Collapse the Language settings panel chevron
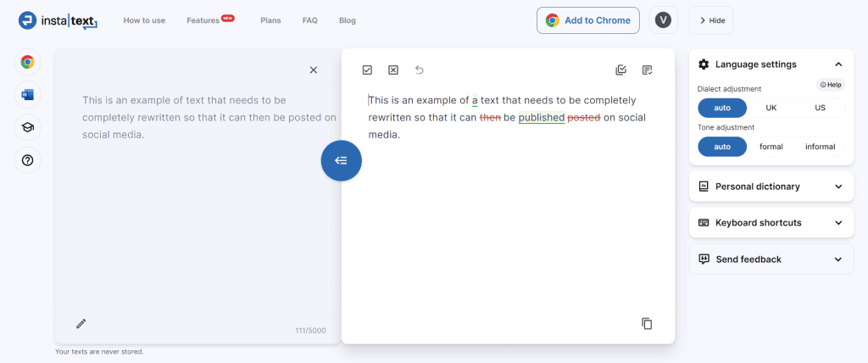868x363 pixels. [838, 64]
